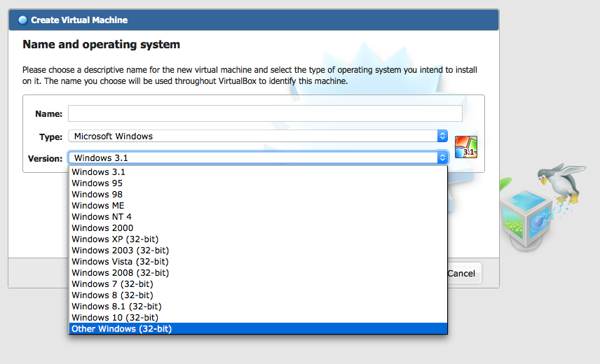Image resolution: width=600 pixels, height=364 pixels.
Task: Select Windows 10 (32-bit) from list
Action: tap(114, 318)
